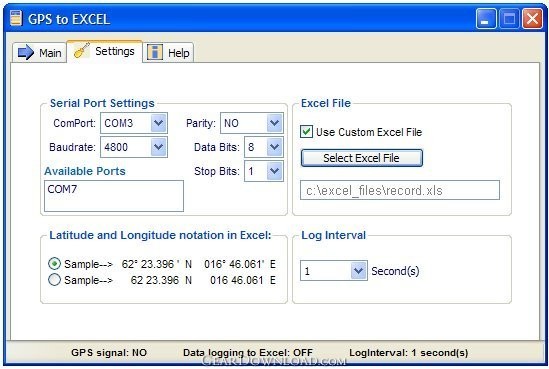Close the GPS to EXCEL window
The height and width of the screenshot is (369, 549).
click(532, 19)
